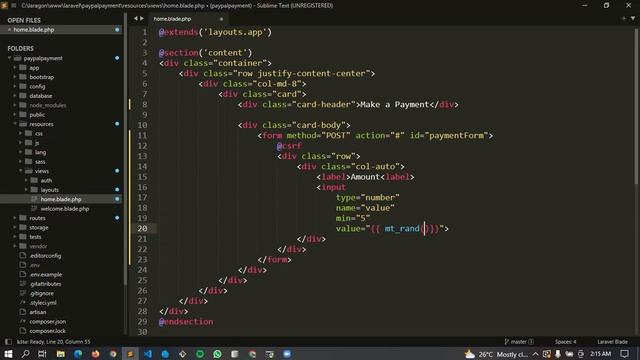
Task: Open composer.lock file
Action: (x=47, y=331)
